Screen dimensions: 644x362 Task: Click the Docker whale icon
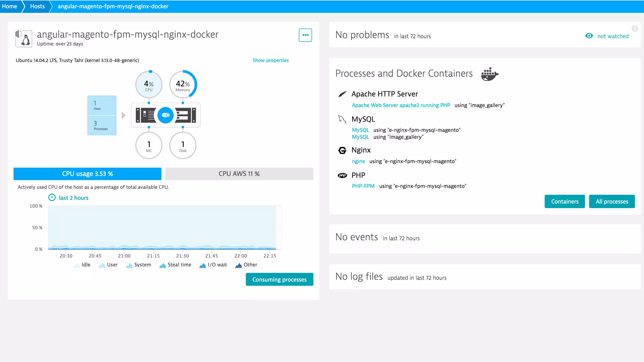(x=490, y=74)
